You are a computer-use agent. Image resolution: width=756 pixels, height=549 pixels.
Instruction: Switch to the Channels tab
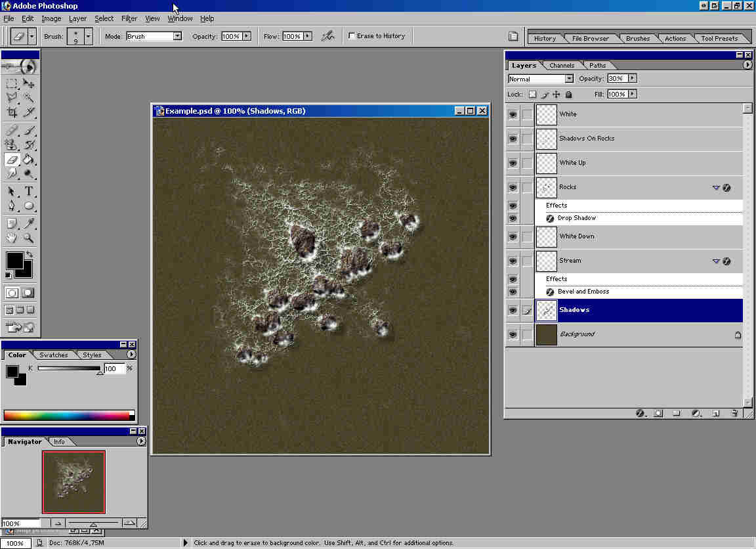tap(562, 66)
